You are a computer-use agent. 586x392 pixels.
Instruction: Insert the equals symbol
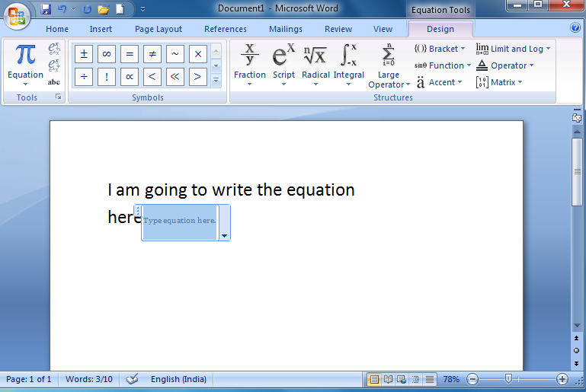coord(130,54)
